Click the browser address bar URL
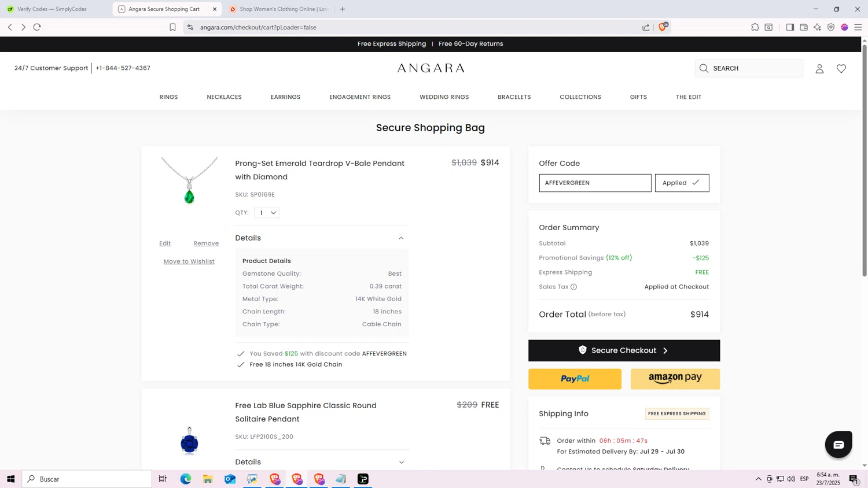The width and height of the screenshot is (868, 488). [258, 27]
